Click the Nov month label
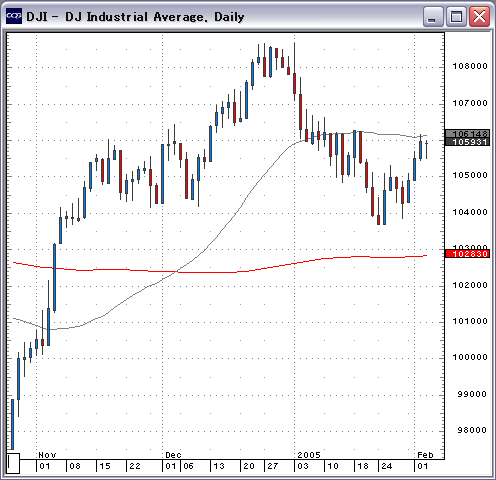The height and width of the screenshot is (480, 496). [x=47, y=455]
